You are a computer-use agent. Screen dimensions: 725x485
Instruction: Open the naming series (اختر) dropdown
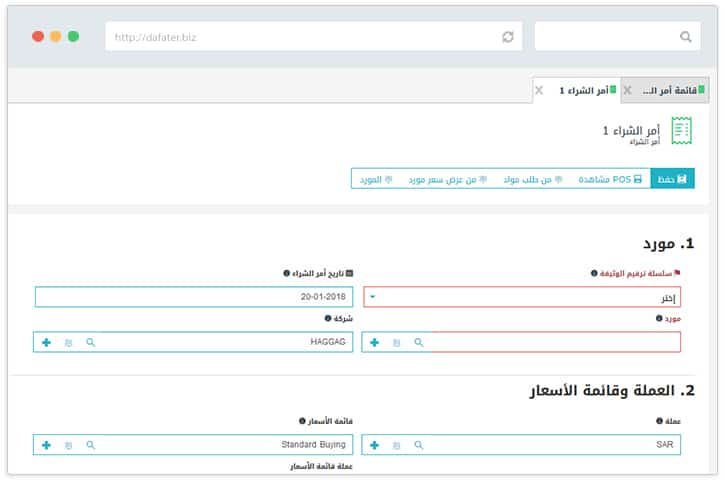coord(521,297)
